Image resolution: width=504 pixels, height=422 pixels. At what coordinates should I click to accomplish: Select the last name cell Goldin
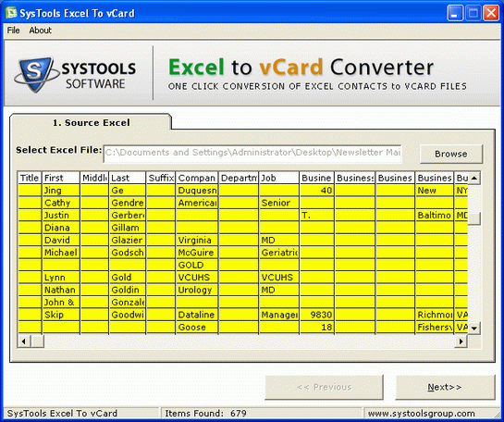coord(127,290)
